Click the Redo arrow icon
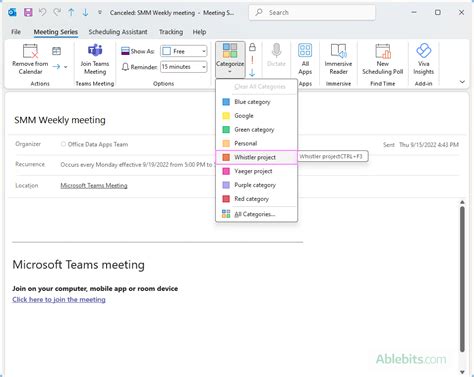 57,13
